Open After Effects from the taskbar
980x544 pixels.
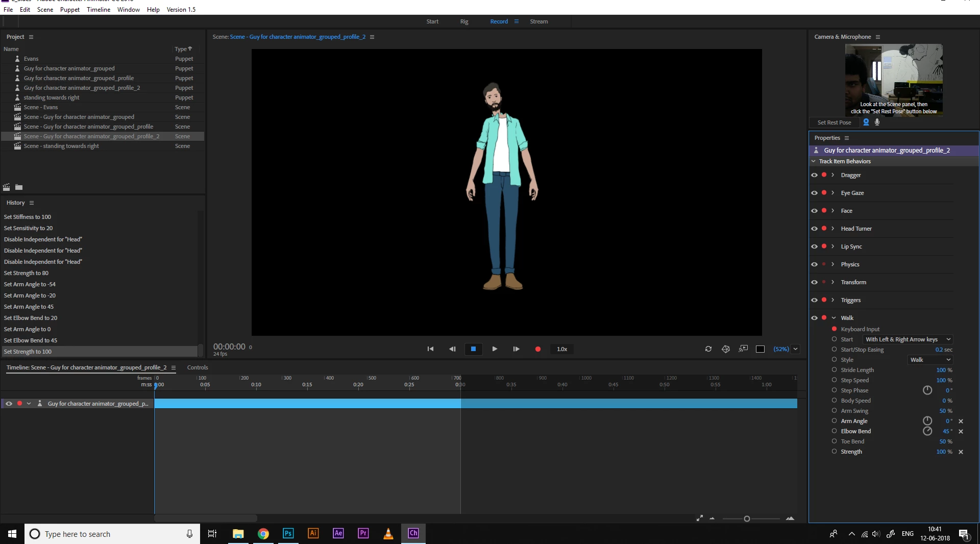(x=338, y=533)
